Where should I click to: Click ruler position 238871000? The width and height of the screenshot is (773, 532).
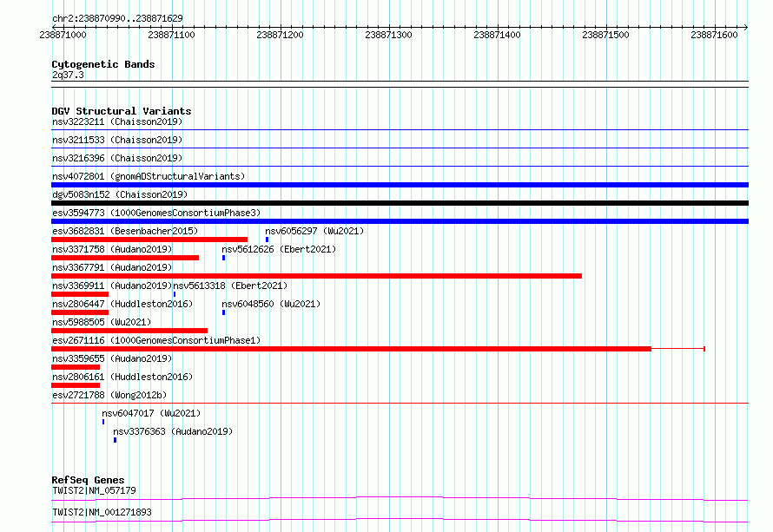pos(63,35)
